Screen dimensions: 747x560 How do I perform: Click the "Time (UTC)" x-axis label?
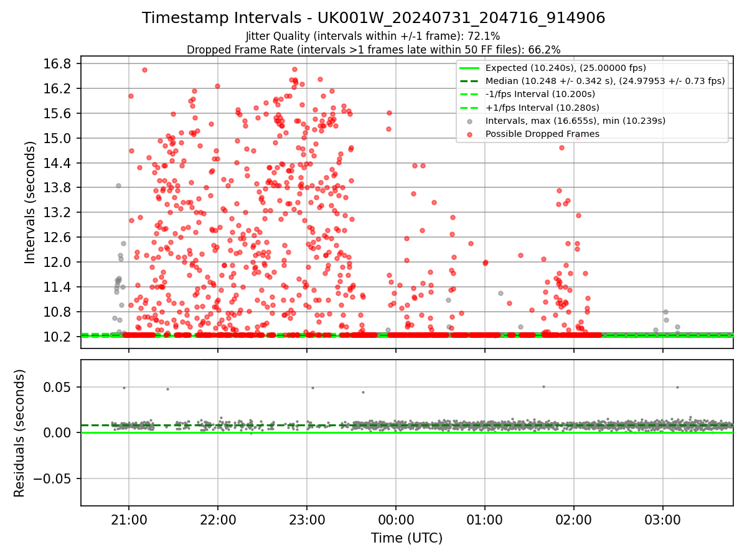pos(406,538)
